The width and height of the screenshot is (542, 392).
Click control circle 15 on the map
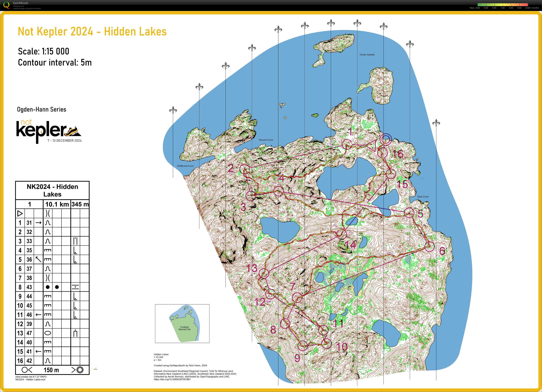click(x=391, y=174)
